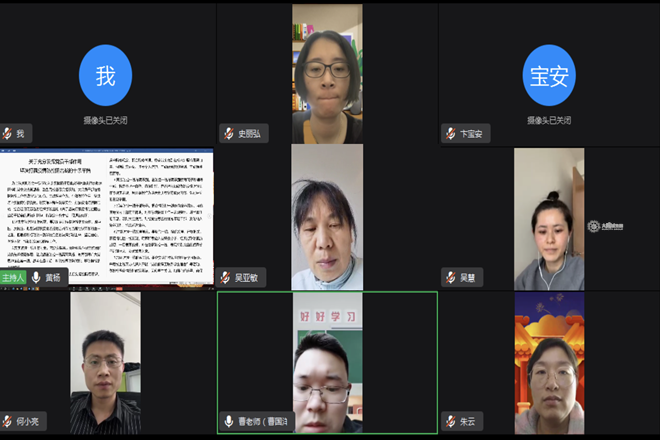Click the blue 我 avatar circle
The image size is (660, 440).
[x=105, y=76]
